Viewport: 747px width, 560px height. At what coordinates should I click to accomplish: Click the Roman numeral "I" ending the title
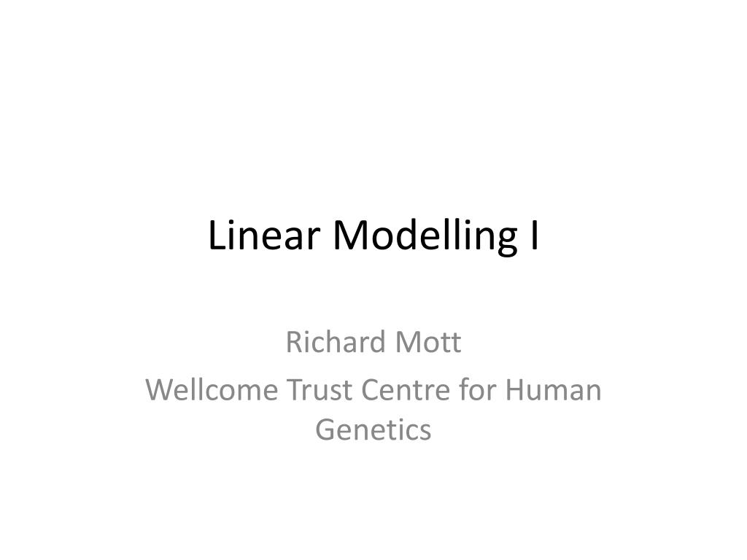click(x=535, y=235)
